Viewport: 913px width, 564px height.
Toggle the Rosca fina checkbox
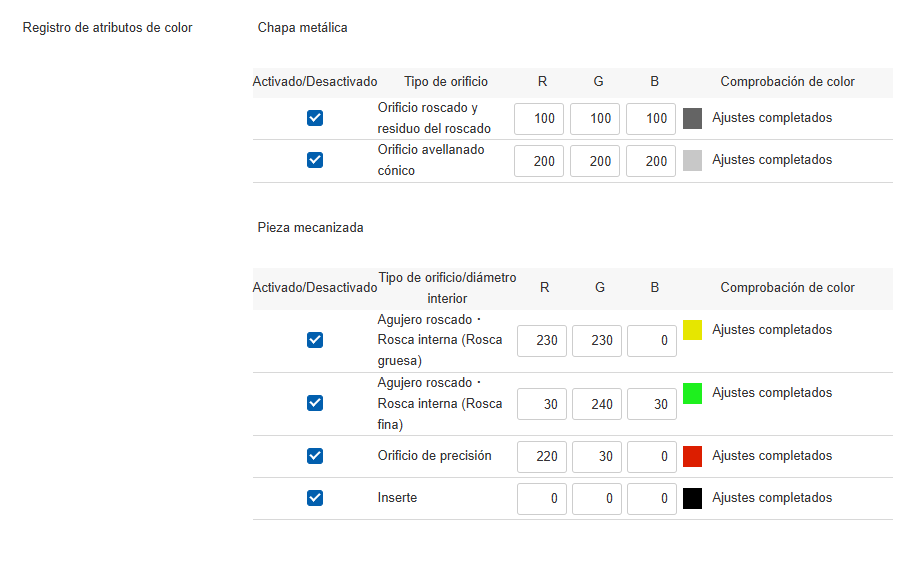tap(315, 403)
